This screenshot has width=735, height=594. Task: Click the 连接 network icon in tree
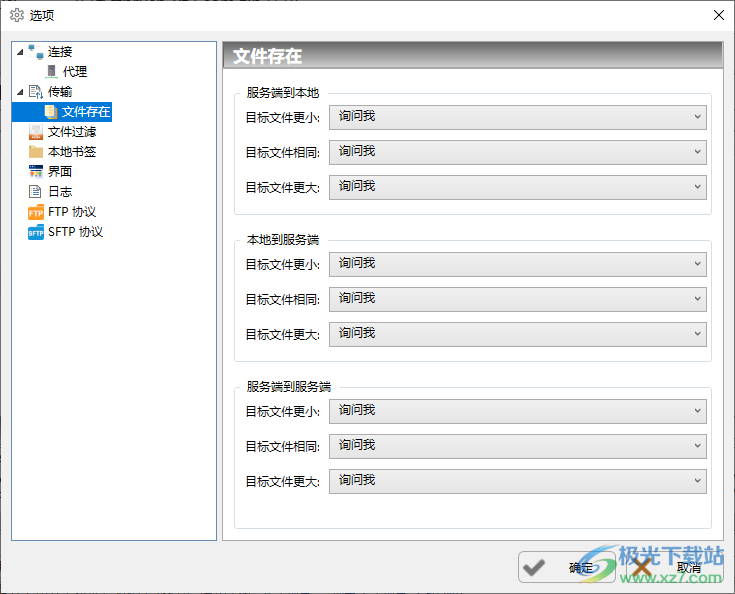(36, 52)
